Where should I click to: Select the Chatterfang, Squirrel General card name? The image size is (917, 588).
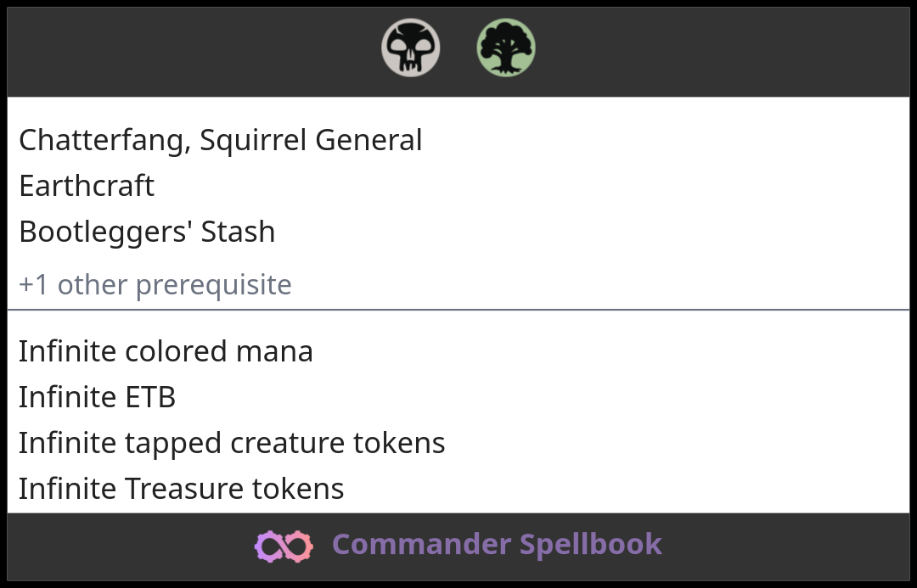220,140
